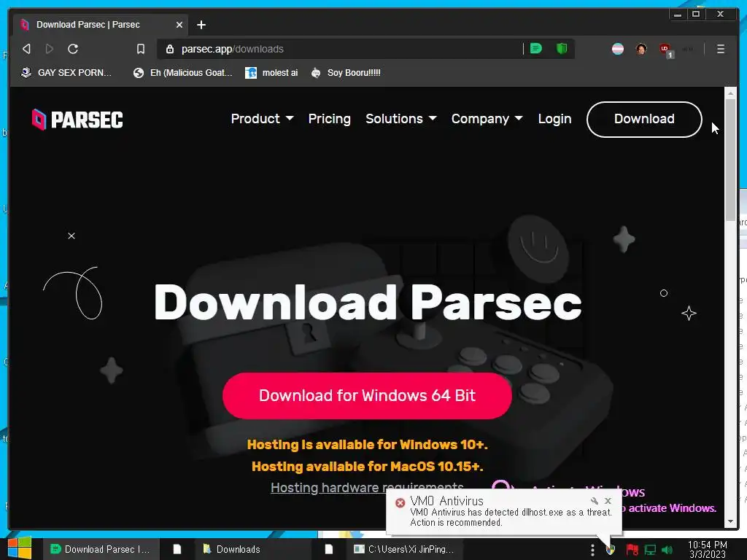Click the page scrollbar down arrow
Image resolution: width=747 pixels, height=560 pixels.
pos(731,522)
